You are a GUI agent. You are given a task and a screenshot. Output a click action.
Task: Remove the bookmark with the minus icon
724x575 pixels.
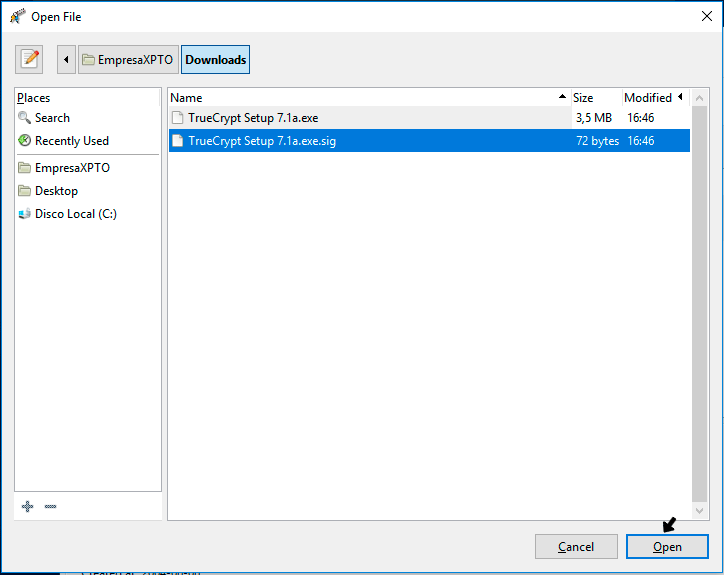(50, 507)
